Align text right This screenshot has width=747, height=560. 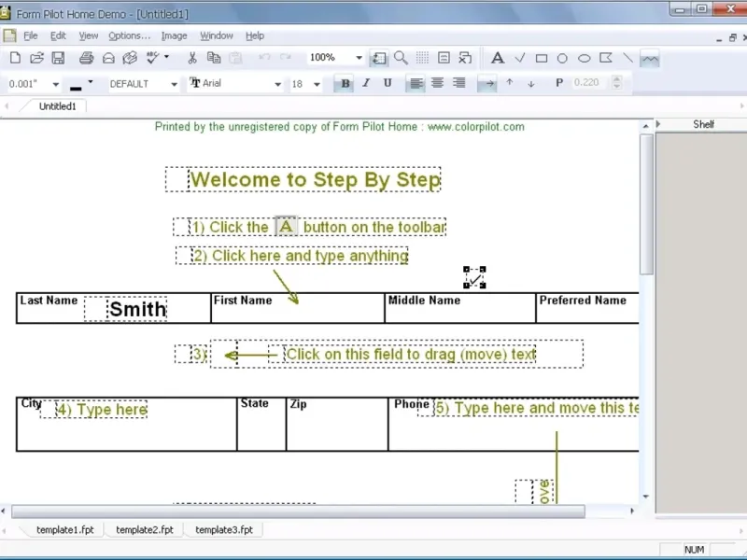coord(458,83)
